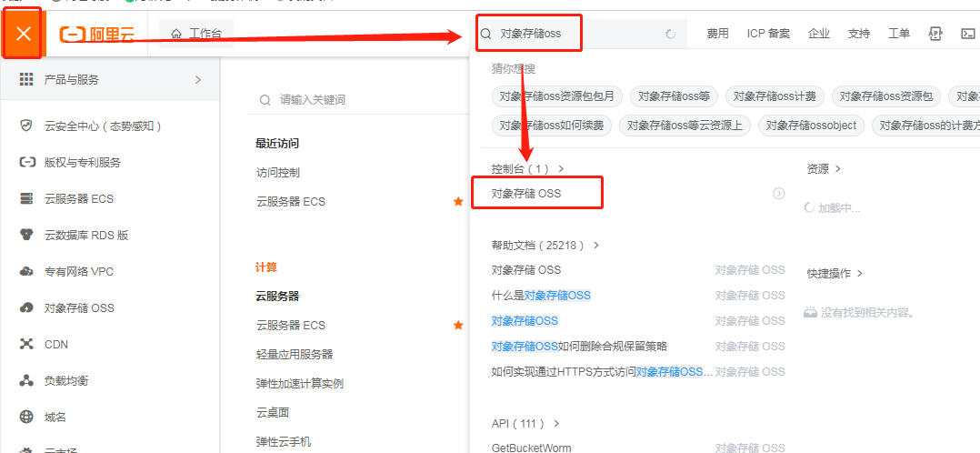Click the 域名 label in the sidebar
Image resolution: width=980 pixels, height=453 pixels.
click(55, 417)
